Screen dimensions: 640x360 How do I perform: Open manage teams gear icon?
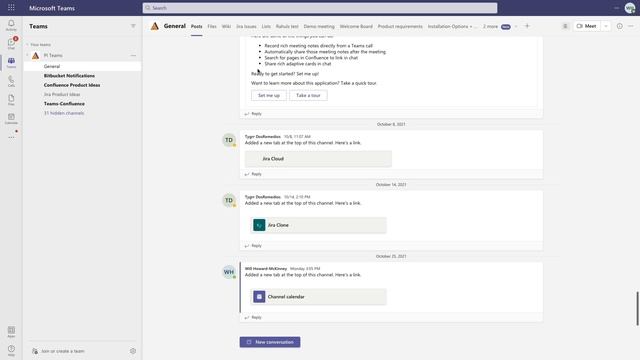(133, 351)
